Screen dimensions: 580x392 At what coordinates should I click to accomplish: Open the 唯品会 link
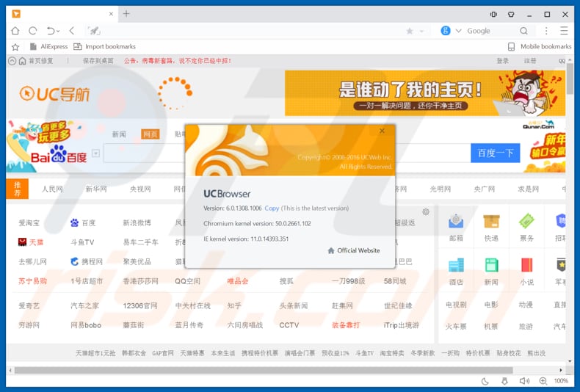click(238, 281)
